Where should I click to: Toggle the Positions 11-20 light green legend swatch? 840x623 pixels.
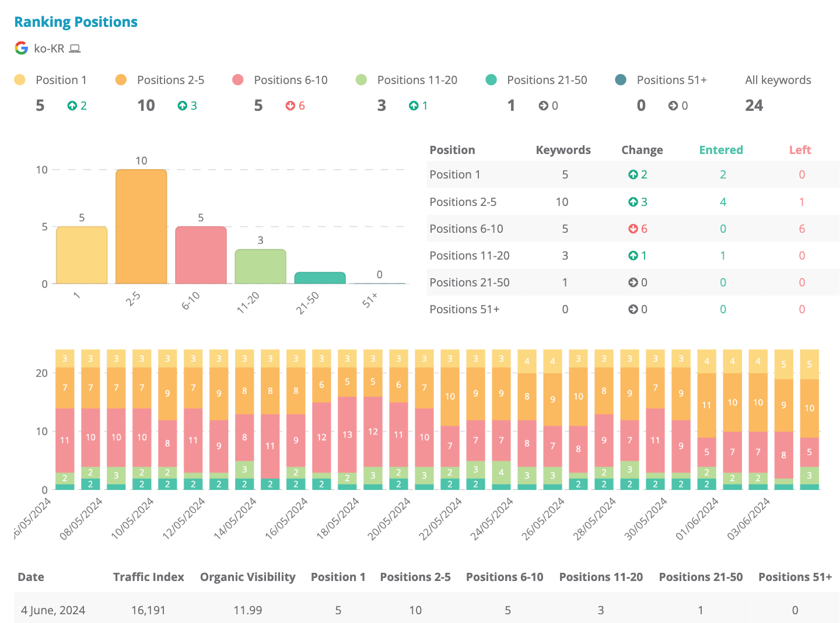click(x=361, y=80)
